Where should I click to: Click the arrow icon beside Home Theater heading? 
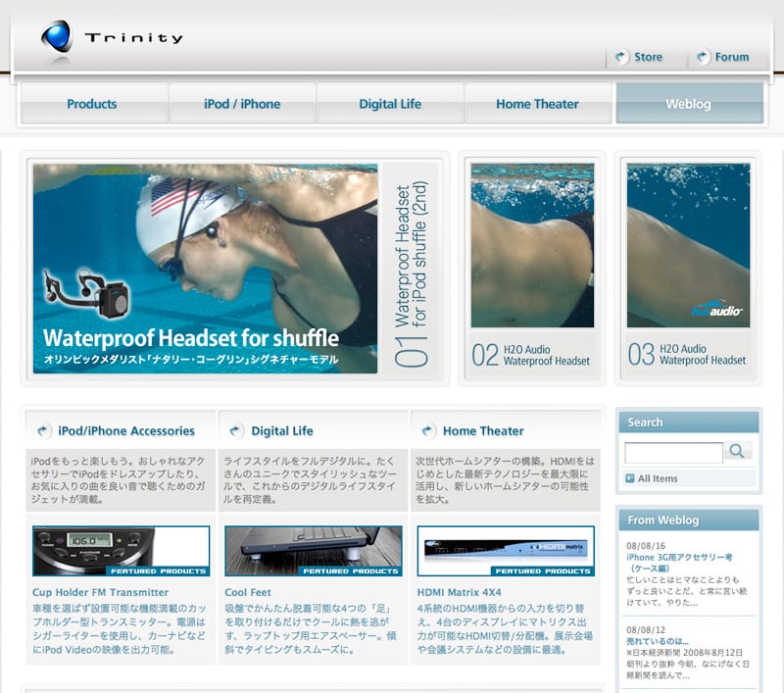(427, 430)
